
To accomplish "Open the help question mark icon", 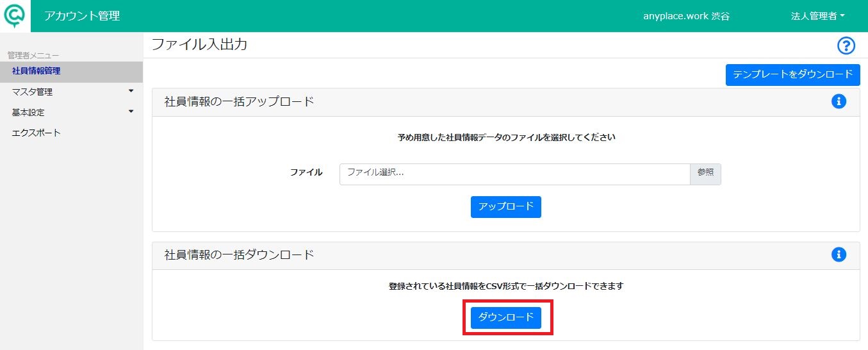I will tap(846, 46).
